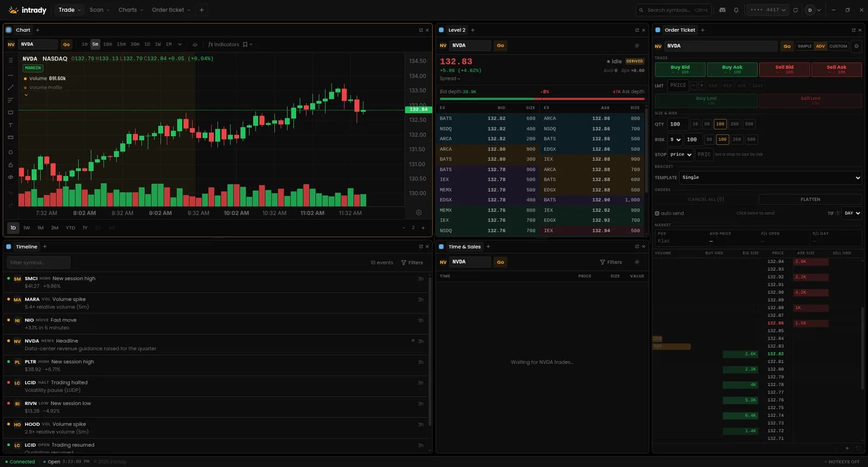Screen dimensions: 868x467
Task: Select the text tool in chart sidebar
Action: tap(10, 125)
